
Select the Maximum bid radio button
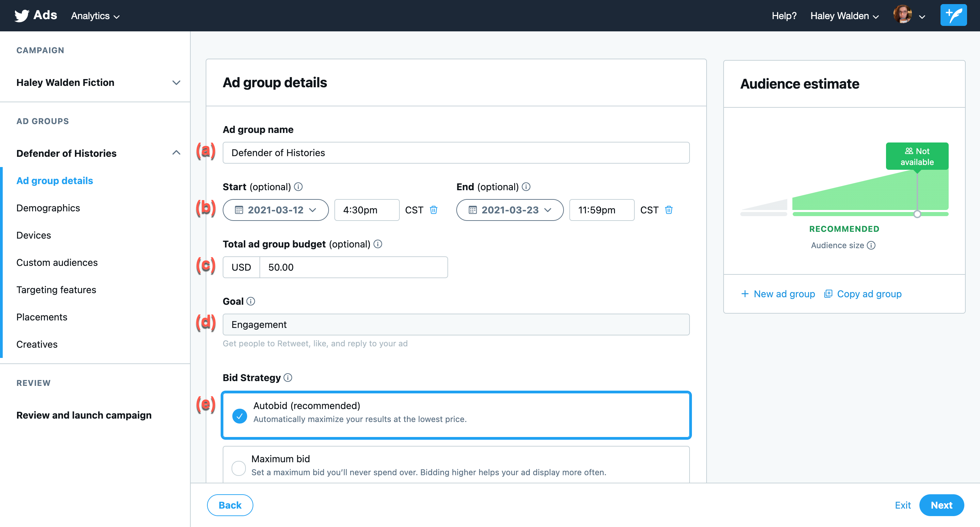(239, 468)
